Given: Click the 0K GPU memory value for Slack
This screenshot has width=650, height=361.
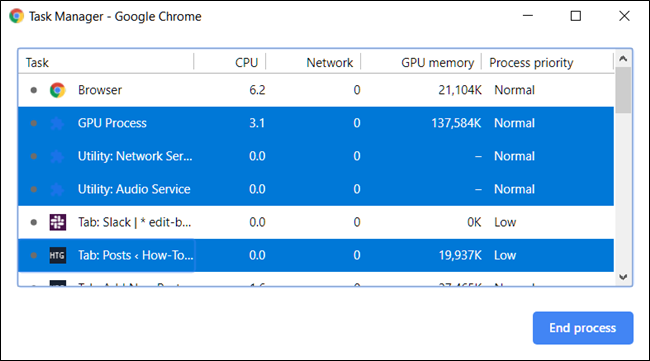Looking at the screenshot, I should click(475, 222).
